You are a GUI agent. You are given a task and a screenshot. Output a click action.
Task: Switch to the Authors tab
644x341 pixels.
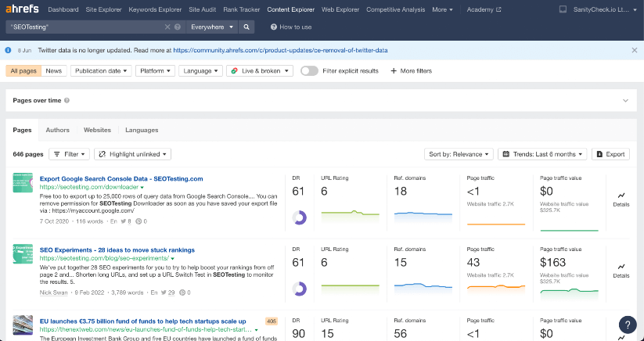click(x=57, y=130)
